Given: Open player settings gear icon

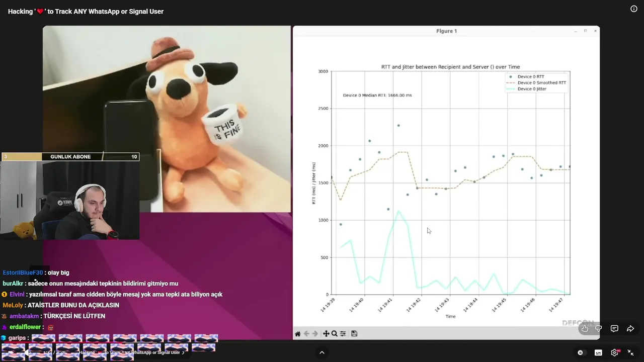Looking at the screenshot, I should [x=614, y=352].
